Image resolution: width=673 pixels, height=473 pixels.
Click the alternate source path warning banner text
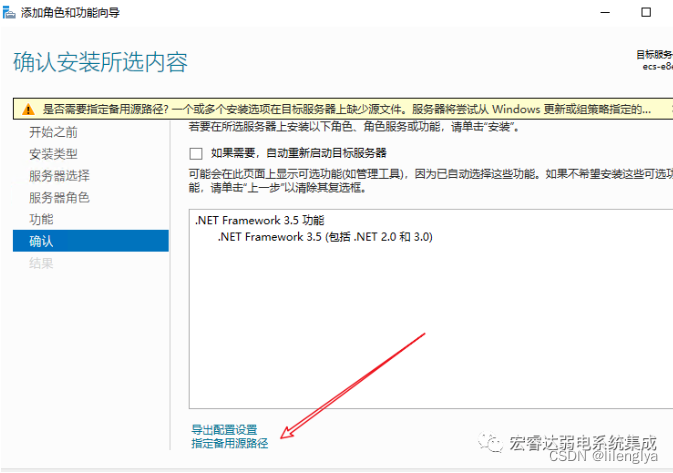[346, 109]
